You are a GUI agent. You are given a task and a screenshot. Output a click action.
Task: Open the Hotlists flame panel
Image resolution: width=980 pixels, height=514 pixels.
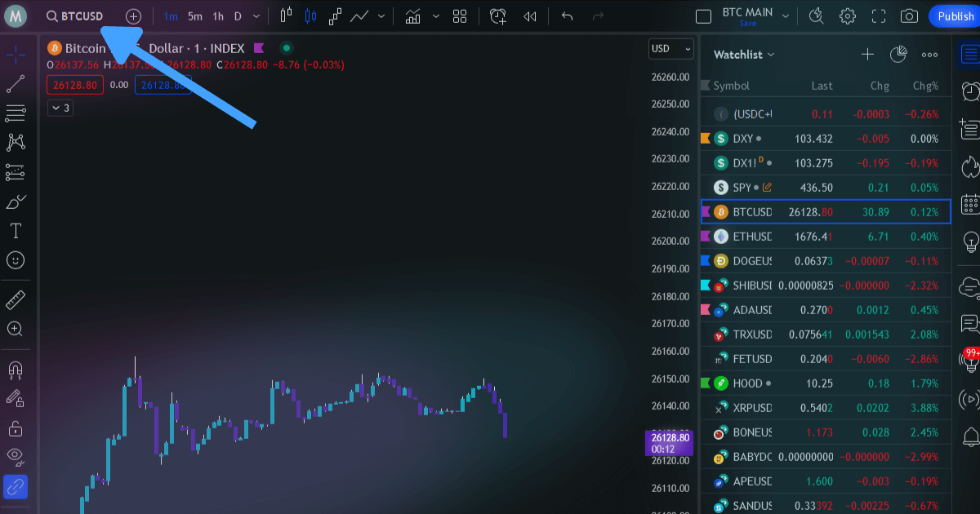(x=970, y=166)
